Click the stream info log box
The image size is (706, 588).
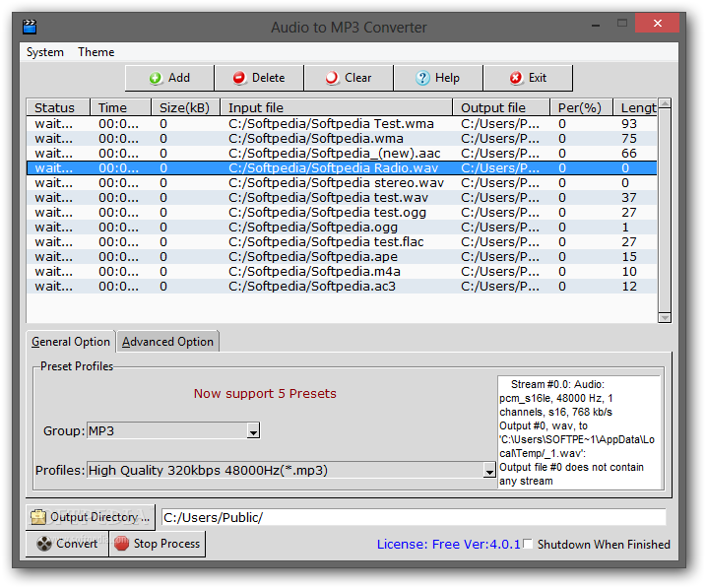coord(580,432)
